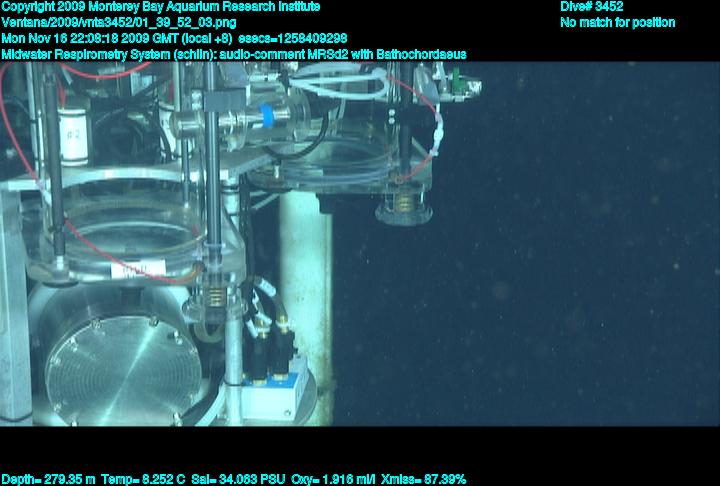
Task: Click the MBARI copyright text line
Action: pyautogui.click(x=161, y=7)
